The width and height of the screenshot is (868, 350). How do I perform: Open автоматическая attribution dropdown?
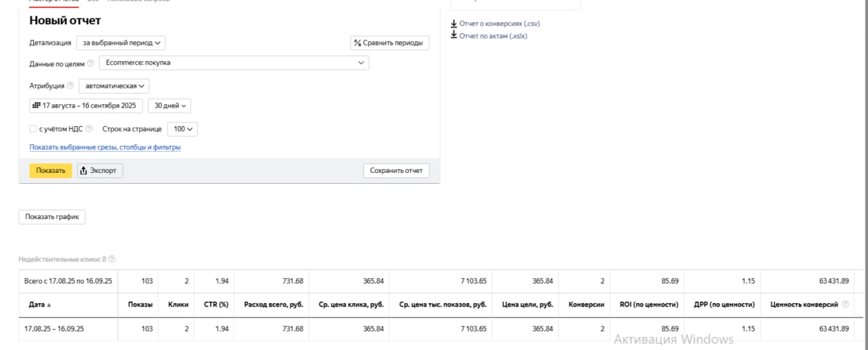coord(114,86)
